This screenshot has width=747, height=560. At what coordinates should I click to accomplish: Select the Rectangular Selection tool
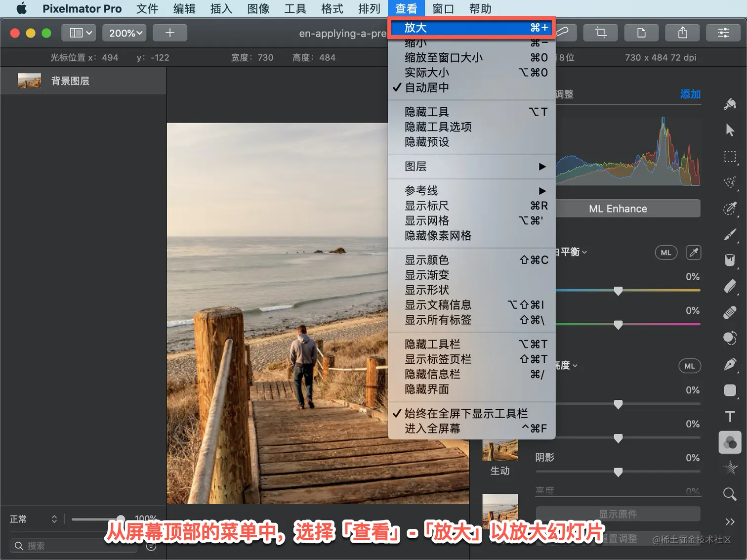click(x=730, y=157)
